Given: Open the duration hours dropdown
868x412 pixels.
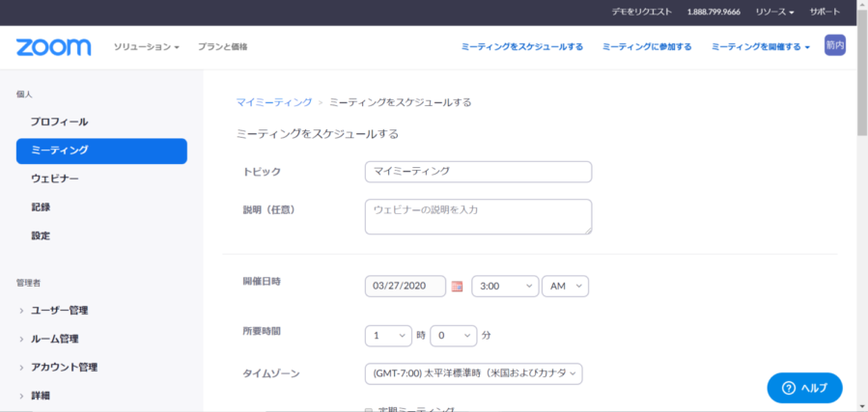Looking at the screenshot, I should (x=387, y=336).
